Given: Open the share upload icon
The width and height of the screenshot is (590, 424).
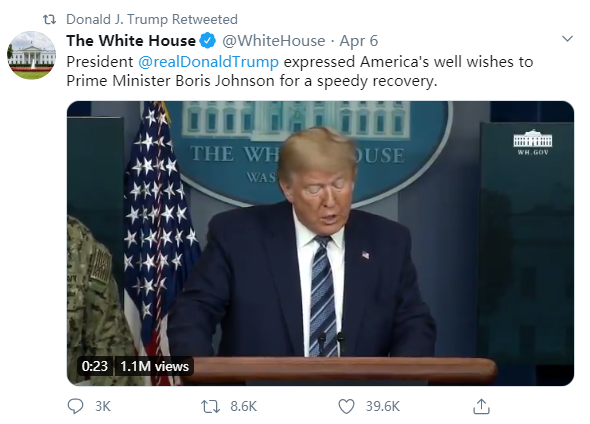Looking at the screenshot, I should click(481, 406).
